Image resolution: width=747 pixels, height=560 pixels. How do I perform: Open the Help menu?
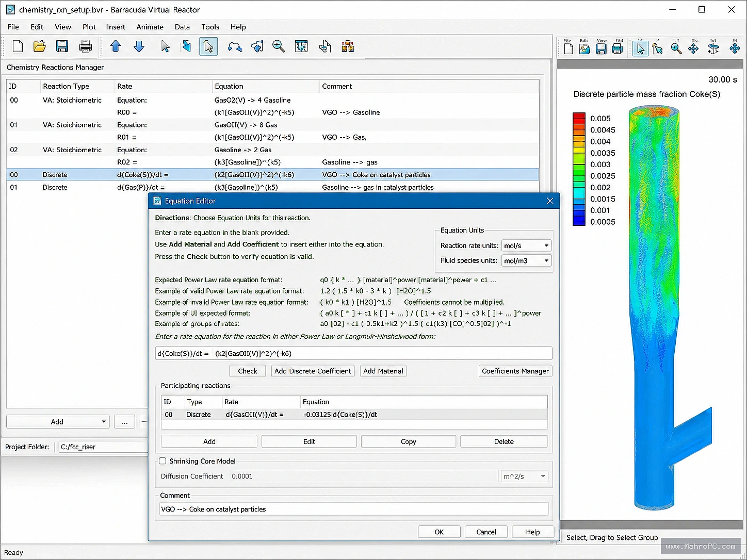click(x=238, y=27)
